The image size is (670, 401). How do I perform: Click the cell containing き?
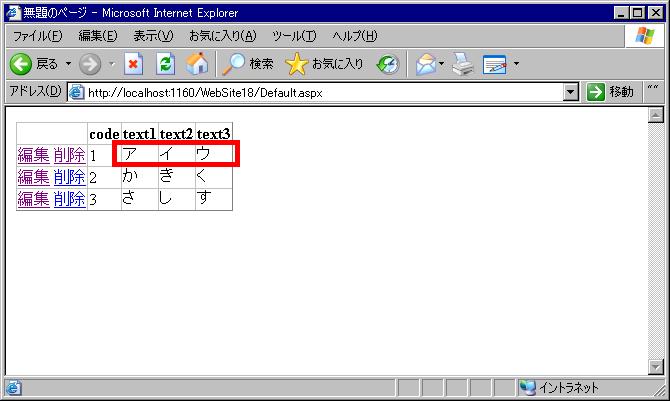(x=176, y=177)
